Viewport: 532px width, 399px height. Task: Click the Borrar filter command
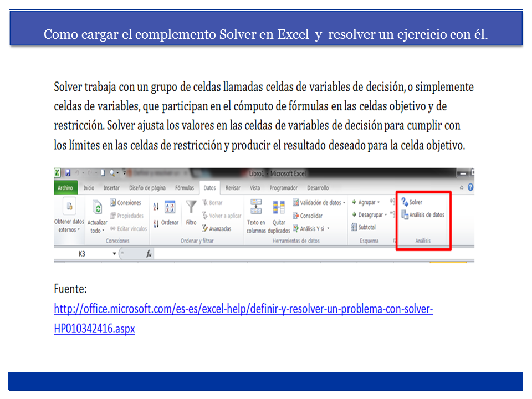click(x=212, y=203)
